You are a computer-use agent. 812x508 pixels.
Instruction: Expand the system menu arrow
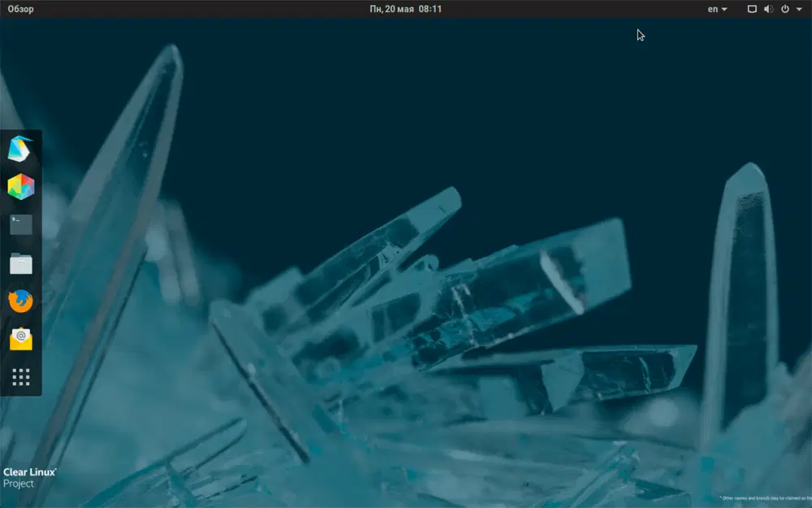click(799, 9)
